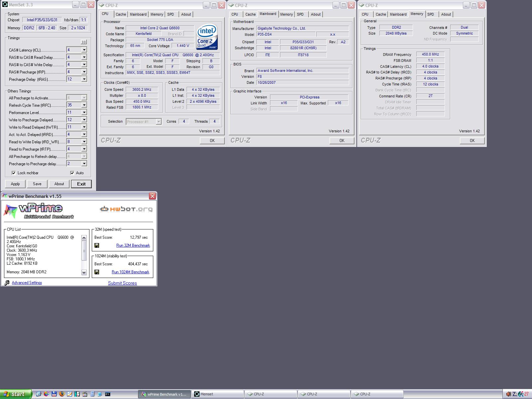Click the Intel Core 2 Quad logo

tap(207, 37)
